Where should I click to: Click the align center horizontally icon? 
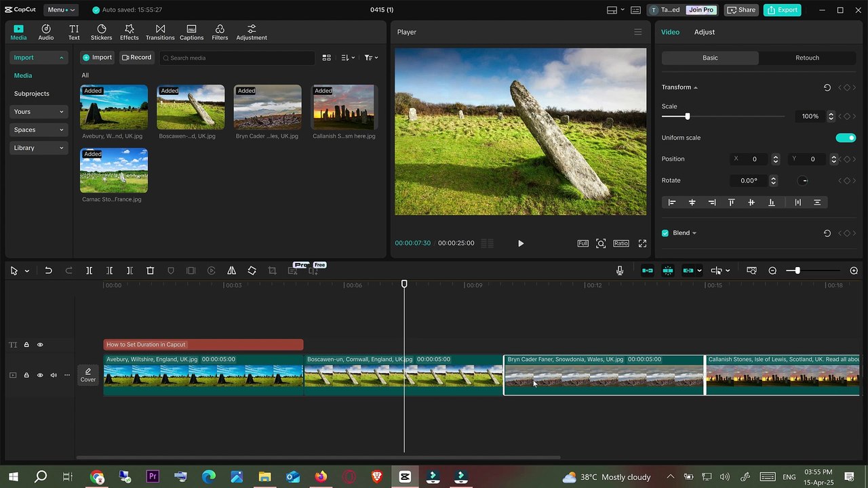pyautogui.click(x=692, y=202)
